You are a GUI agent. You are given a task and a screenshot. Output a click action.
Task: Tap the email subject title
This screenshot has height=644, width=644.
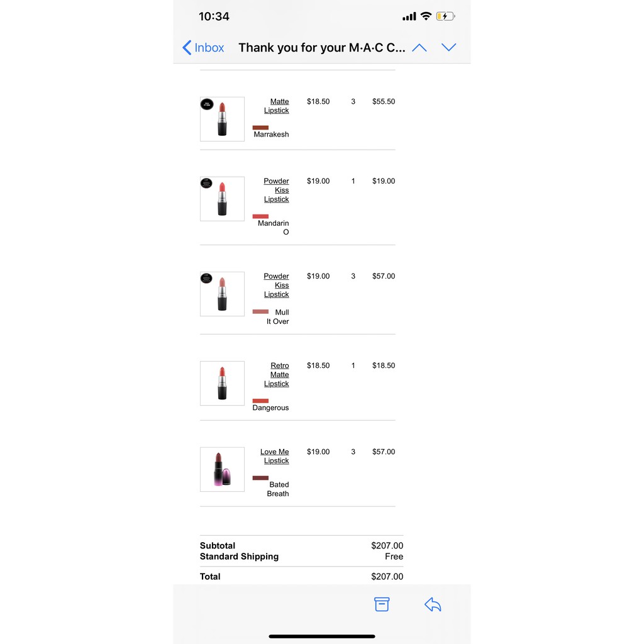[321, 48]
